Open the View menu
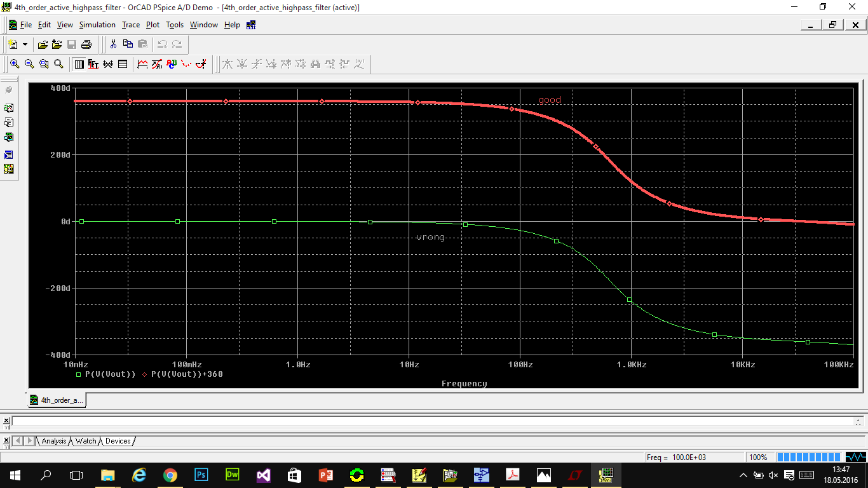The image size is (868, 488). [x=65, y=25]
